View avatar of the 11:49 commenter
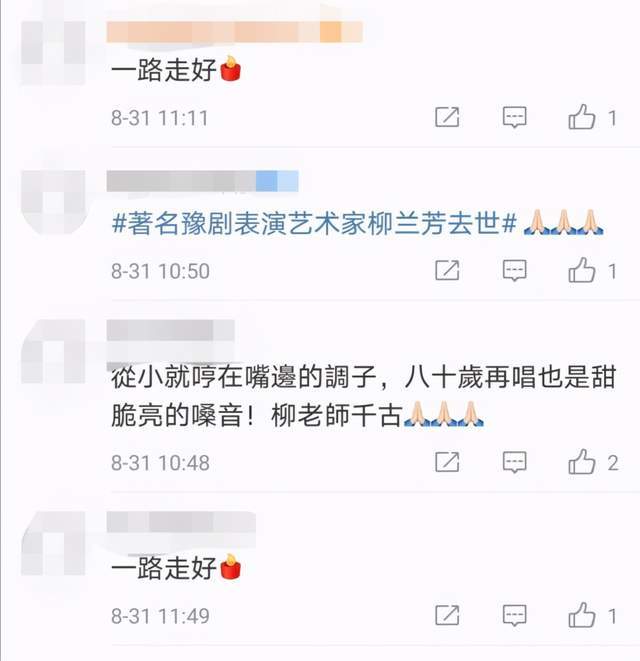Screen dimensions: 640x661 53,543
